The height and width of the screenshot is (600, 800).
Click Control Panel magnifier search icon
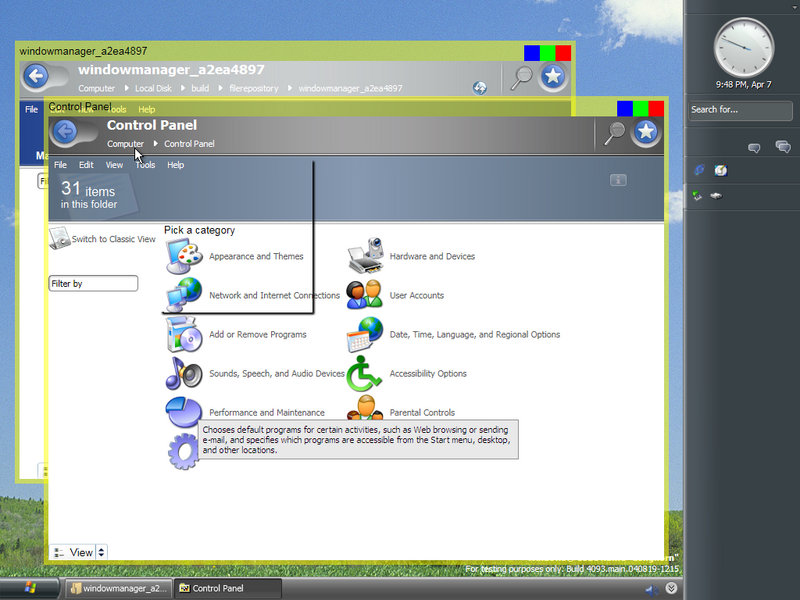614,133
